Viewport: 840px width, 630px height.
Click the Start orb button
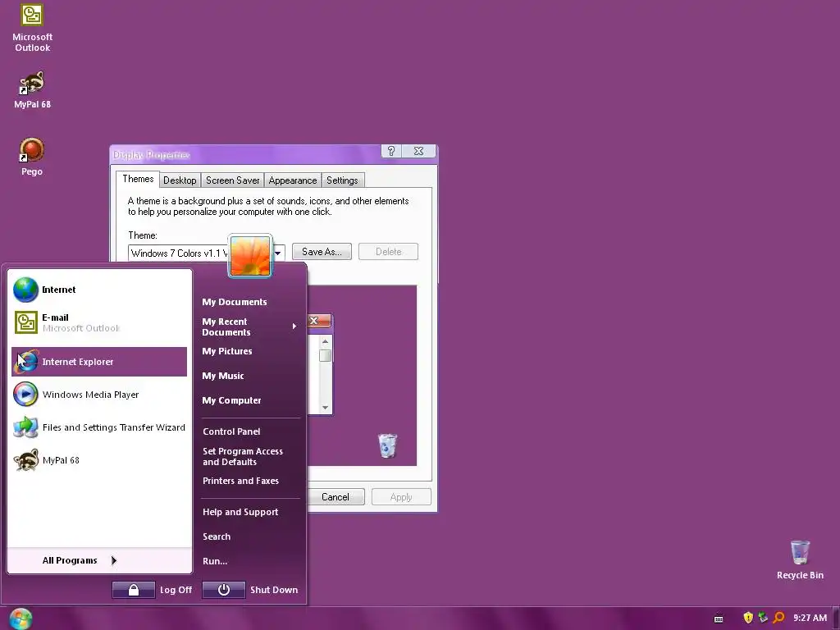21,619
